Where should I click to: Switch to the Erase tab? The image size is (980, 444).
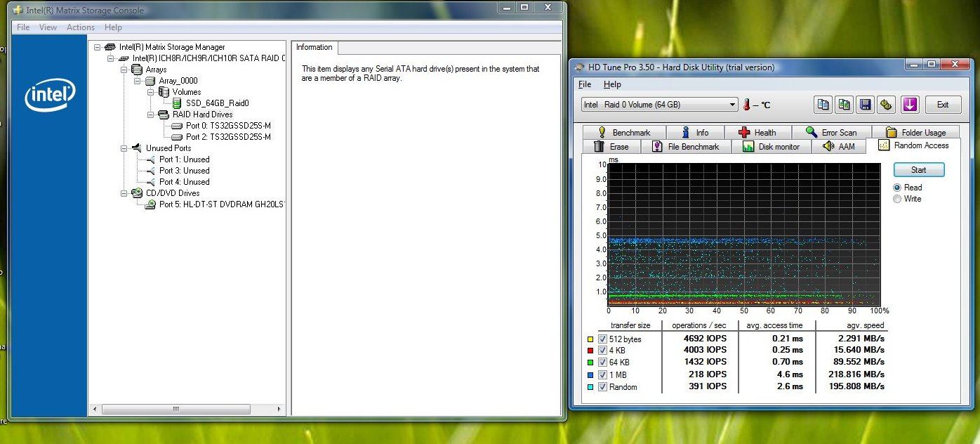[x=611, y=146]
